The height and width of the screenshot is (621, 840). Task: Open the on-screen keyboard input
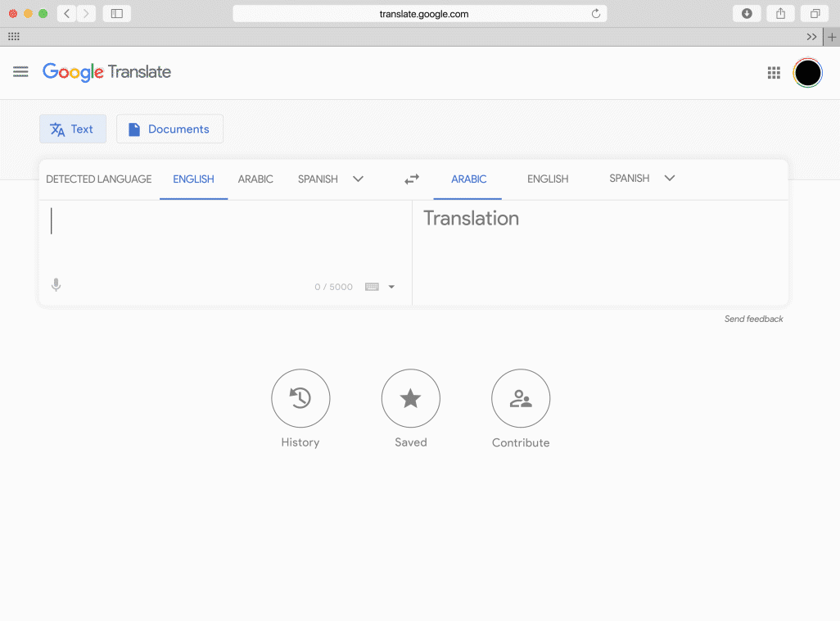[x=373, y=286]
